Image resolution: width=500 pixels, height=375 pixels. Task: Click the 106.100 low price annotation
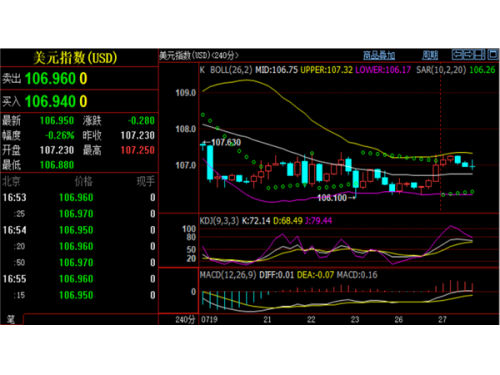[332, 198]
